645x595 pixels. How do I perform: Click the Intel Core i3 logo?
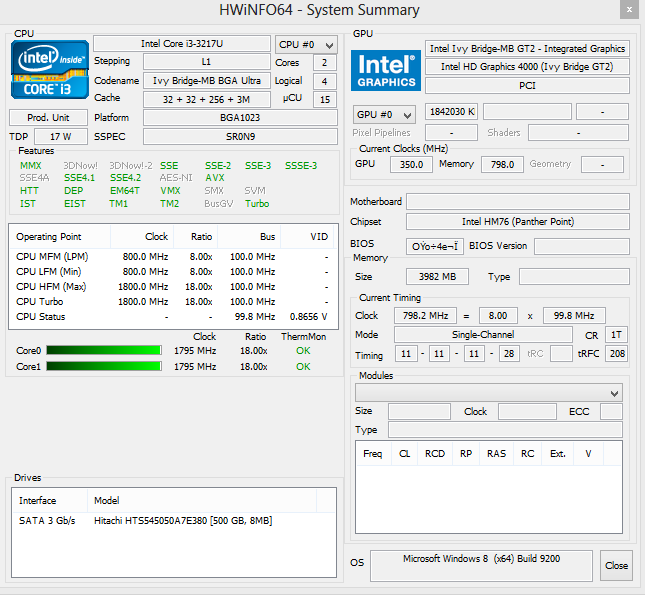click(47, 71)
